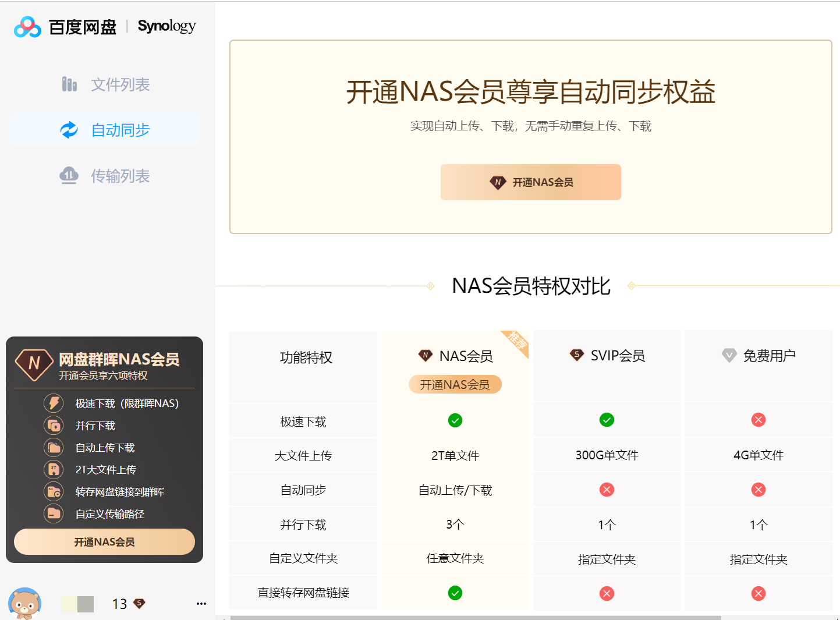The image size is (840, 620).
Task: Click the NAS member hexagon N badge
Action: [34, 364]
